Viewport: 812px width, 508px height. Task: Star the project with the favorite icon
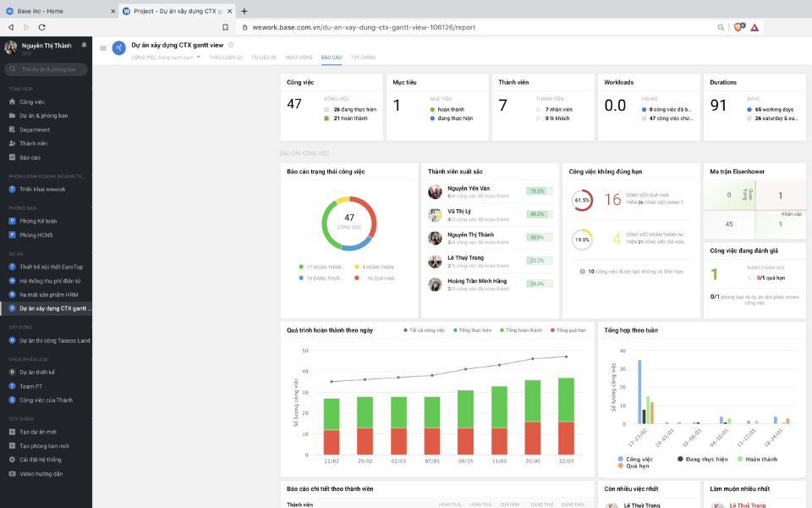click(231, 45)
